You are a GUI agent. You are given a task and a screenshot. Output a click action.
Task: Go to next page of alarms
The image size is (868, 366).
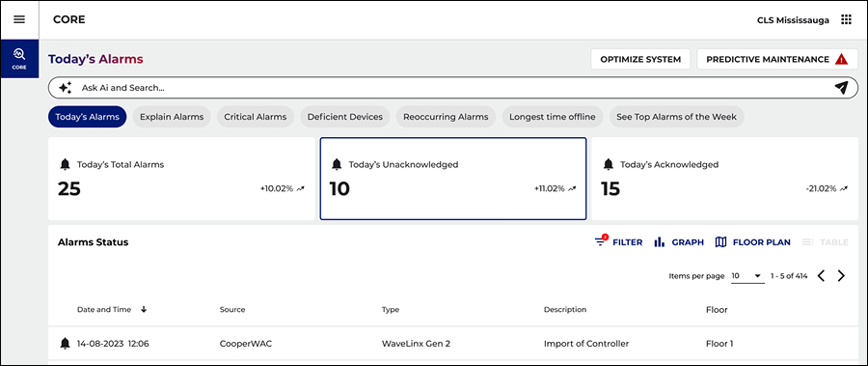pos(841,275)
